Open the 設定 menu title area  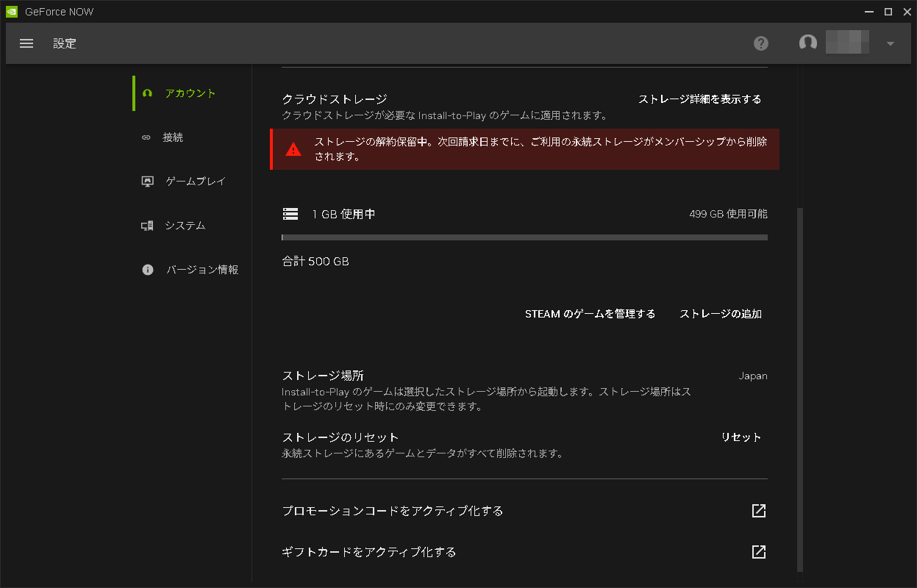tap(65, 43)
